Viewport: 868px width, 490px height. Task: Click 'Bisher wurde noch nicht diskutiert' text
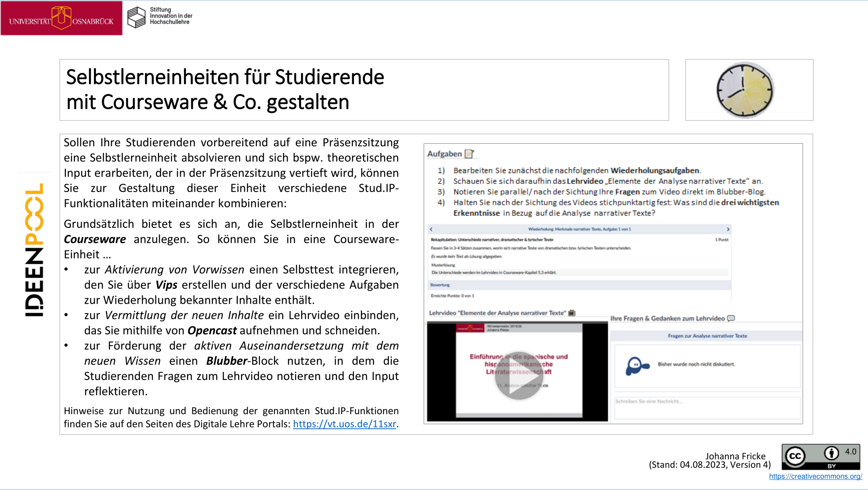tap(696, 364)
